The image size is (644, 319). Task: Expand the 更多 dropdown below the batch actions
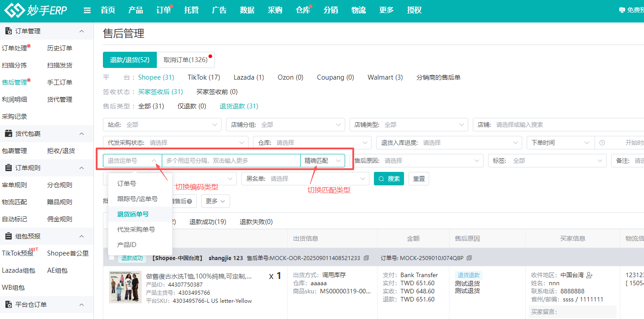215,201
